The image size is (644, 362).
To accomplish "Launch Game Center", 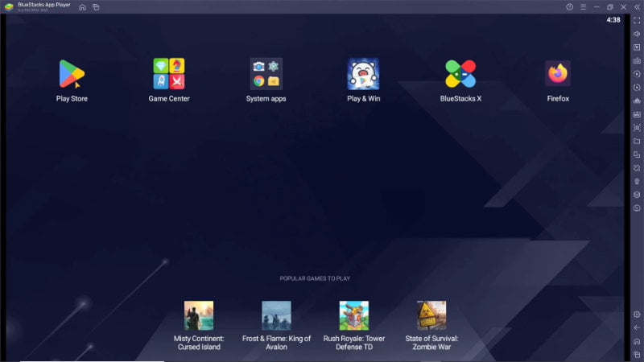I will pos(169,74).
